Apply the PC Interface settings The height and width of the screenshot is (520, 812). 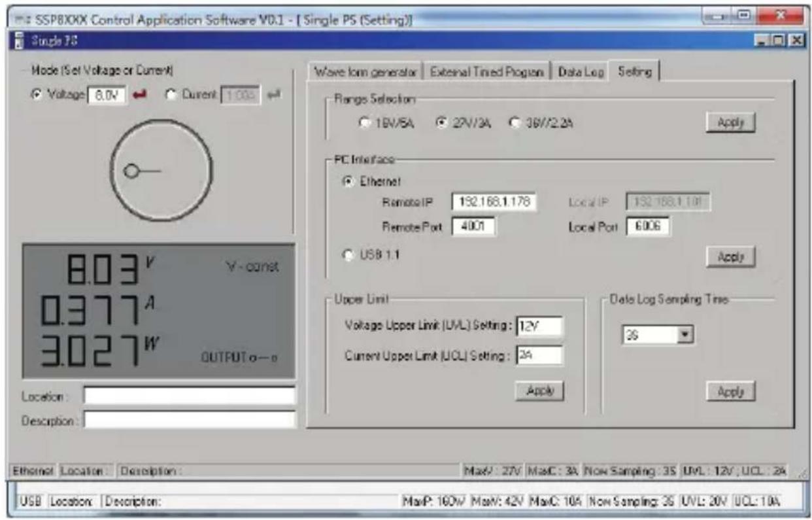pyautogui.click(x=731, y=257)
